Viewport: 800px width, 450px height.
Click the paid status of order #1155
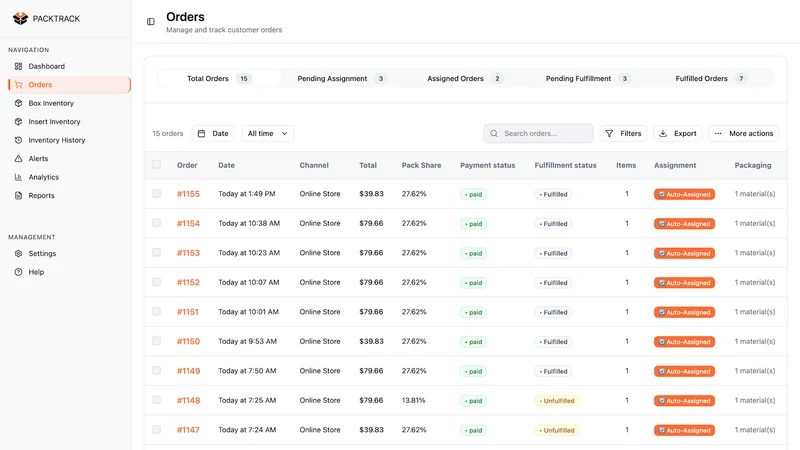pyautogui.click(x=473, y=194)
